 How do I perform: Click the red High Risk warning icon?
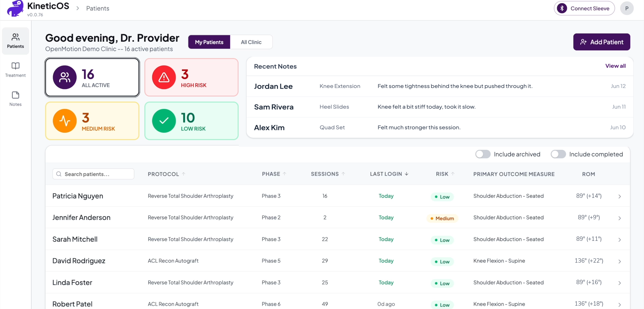point(164,77)
